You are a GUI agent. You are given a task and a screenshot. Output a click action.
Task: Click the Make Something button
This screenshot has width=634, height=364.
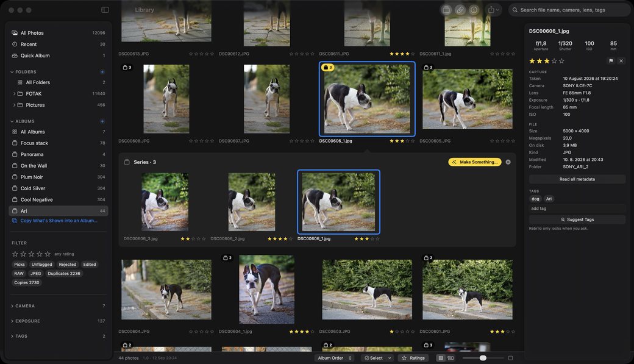475,162
